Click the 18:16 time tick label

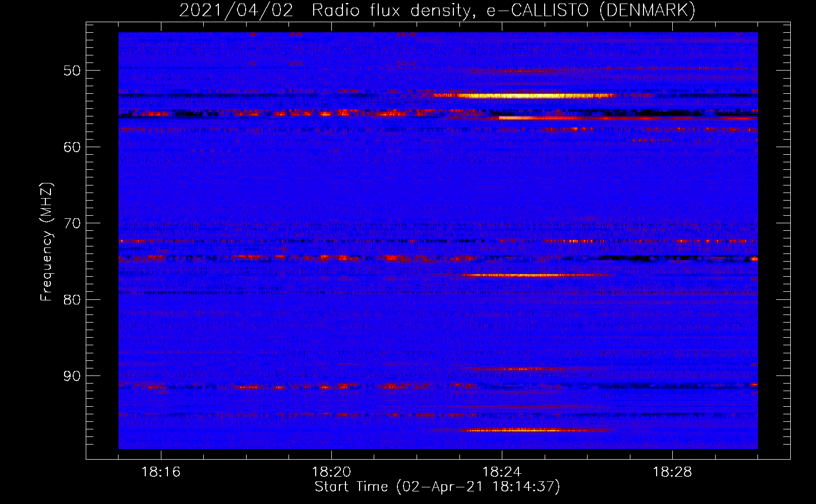coord(161,472)
